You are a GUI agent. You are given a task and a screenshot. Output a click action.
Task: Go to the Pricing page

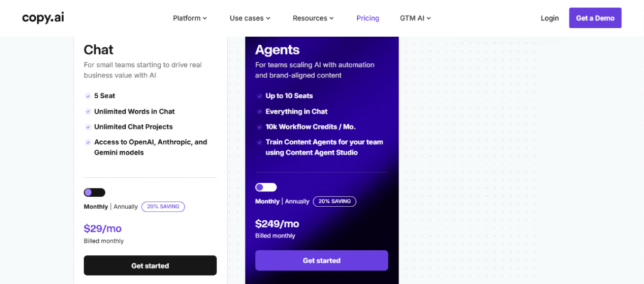(367, 18)
